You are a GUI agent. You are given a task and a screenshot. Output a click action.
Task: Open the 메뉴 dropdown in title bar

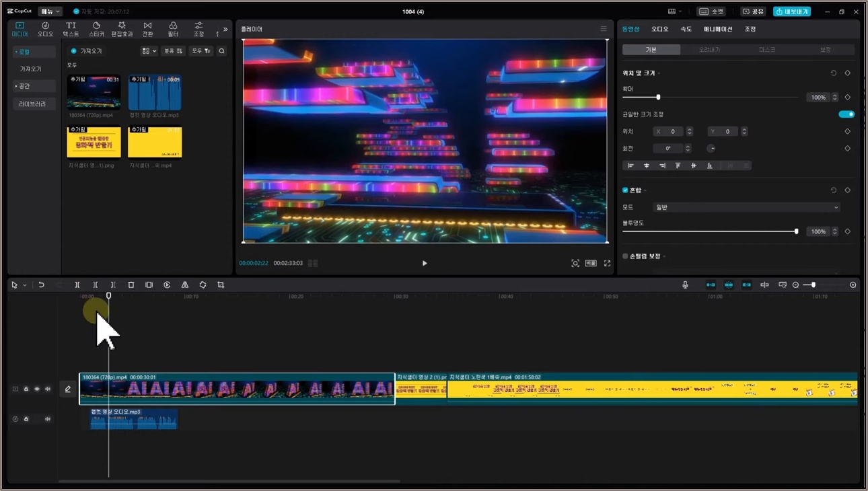(50, 11)
